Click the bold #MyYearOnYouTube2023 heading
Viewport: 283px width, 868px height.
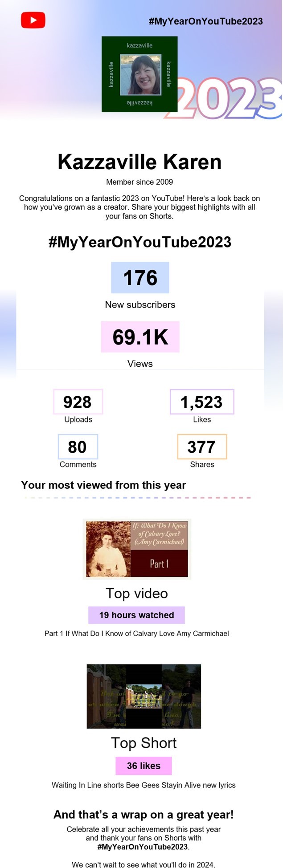pos(139,242)
